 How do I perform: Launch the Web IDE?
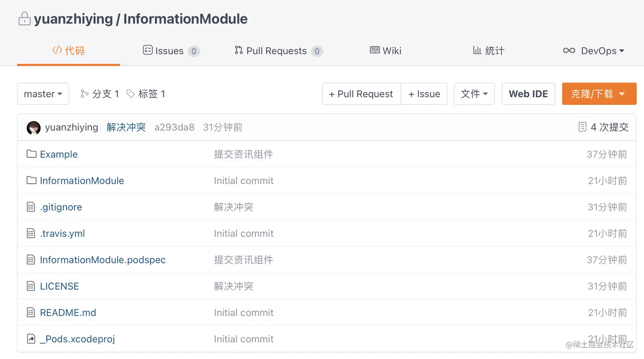[x=528, y=94]
